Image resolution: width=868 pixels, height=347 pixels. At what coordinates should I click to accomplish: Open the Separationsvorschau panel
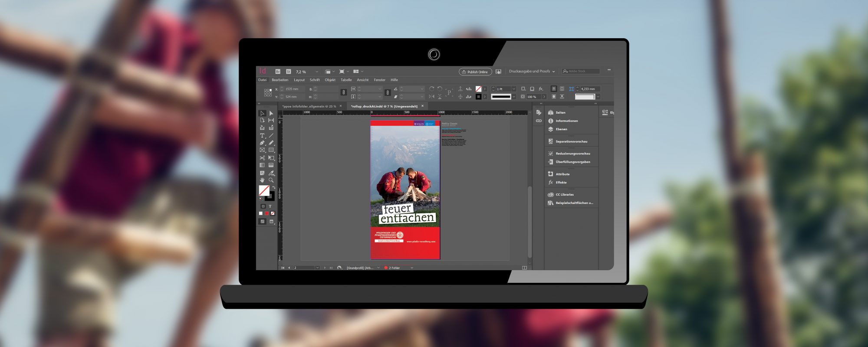[x=571, y=141]
